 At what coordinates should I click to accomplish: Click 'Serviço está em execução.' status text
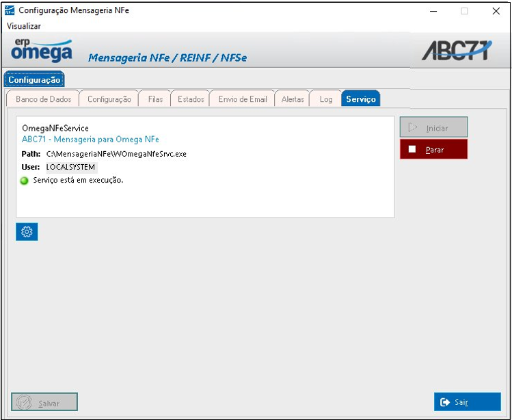pos(78,180)
